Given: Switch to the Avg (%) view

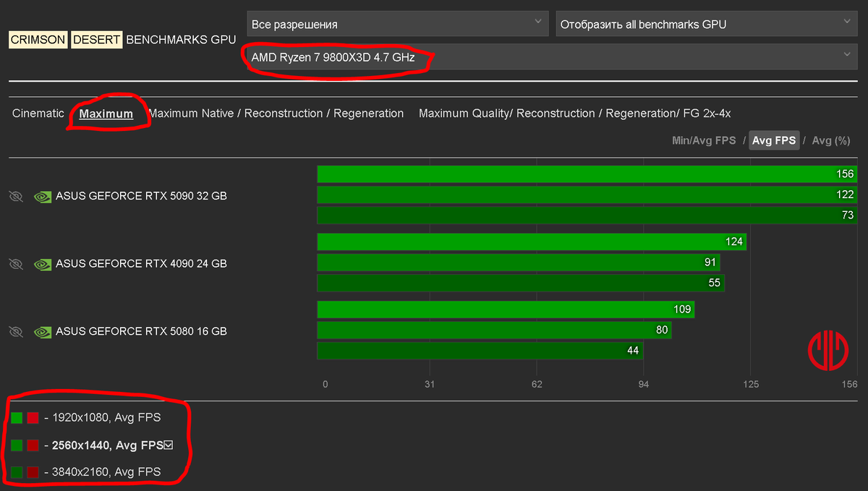Looking at the screenshot, I should (831, 140).
